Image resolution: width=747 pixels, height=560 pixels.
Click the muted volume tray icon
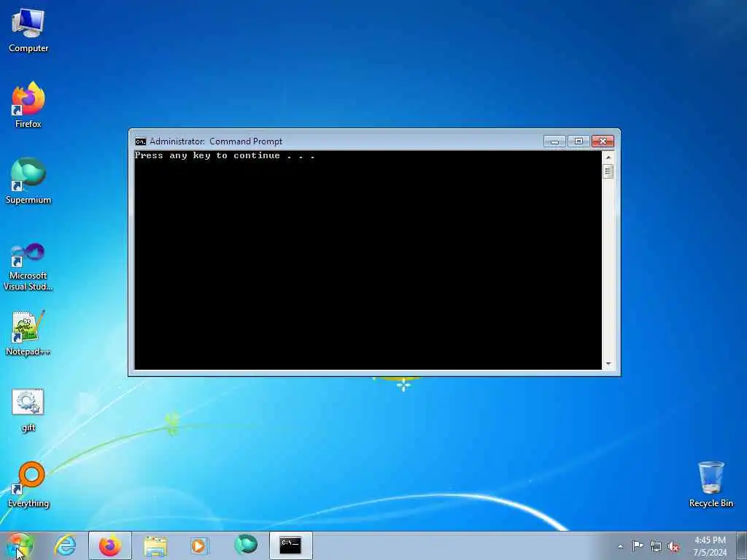click(x=673, y=547)
